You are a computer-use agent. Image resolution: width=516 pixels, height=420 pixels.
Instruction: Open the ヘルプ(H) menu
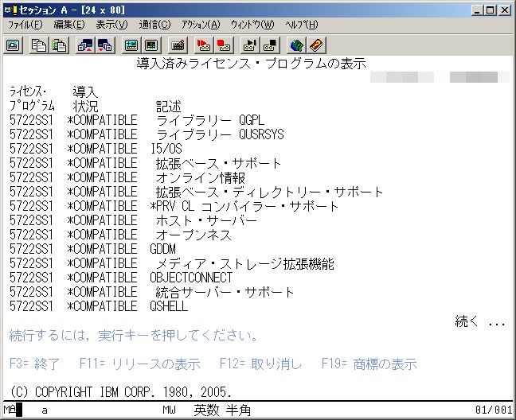pyautogui.click(x=302, y=25)
